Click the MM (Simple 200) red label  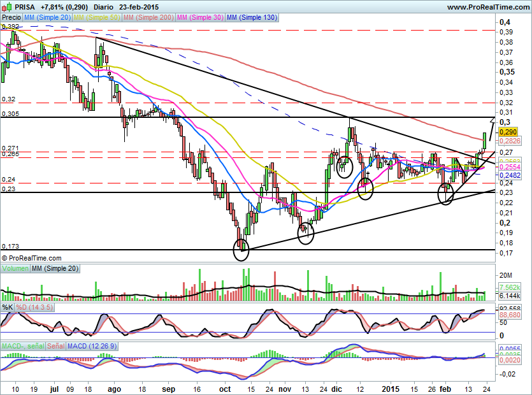click(x=148, y=17)
